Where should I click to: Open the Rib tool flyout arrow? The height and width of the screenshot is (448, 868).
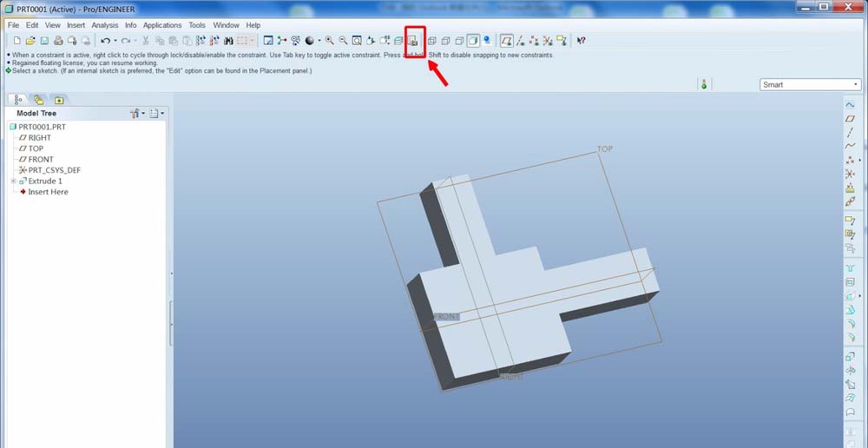(859, 296)
